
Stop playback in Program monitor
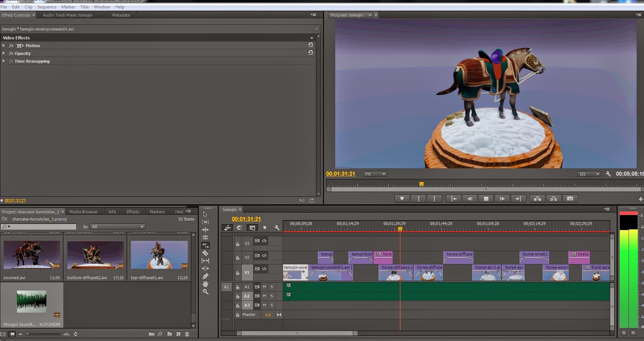pos(486,198)
